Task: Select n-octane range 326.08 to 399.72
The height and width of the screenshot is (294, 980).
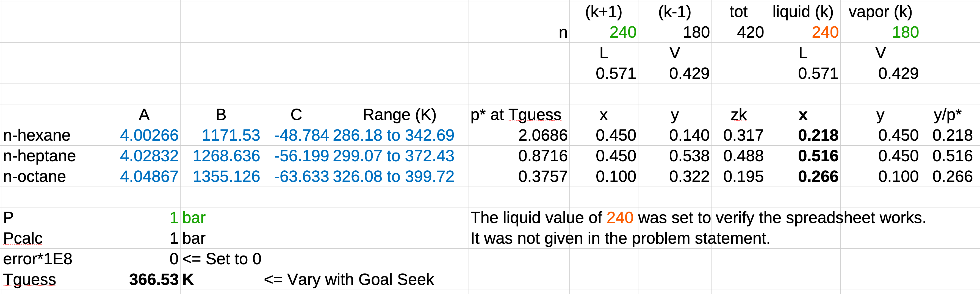Action: 393,176
